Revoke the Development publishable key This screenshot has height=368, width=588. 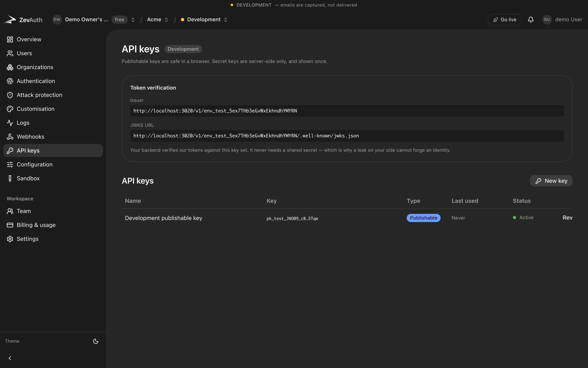pyautogui.click(x=568, y=218)
